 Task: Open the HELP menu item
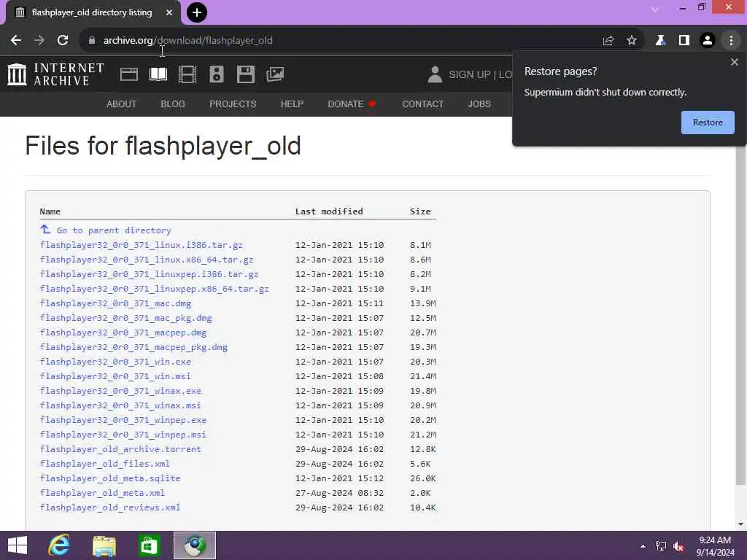click(x=292, y=104)
